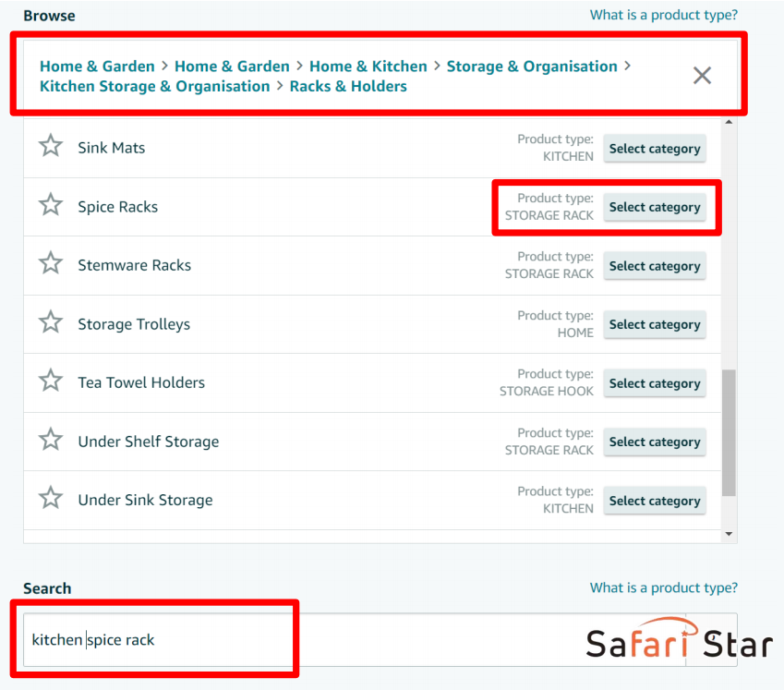Select category for Tea Towel Holders
Screen dimensions: 784x690
point(655,383)
